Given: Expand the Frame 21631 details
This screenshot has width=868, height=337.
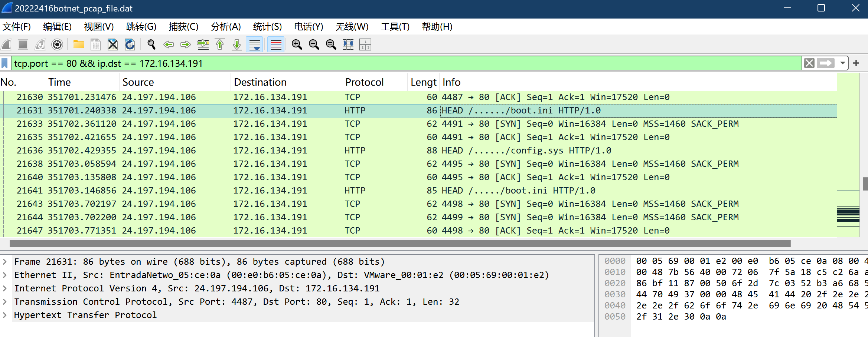Looking at the screenshot, I should pos(5,262).
